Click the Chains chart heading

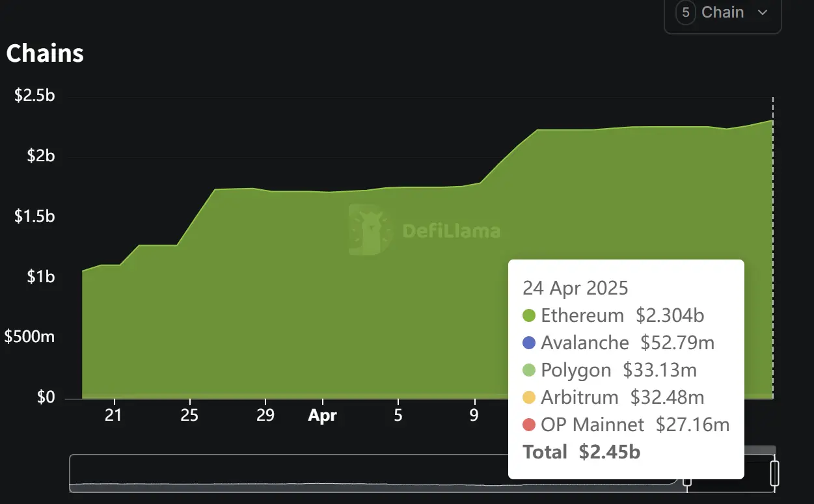tap(45, 53)
